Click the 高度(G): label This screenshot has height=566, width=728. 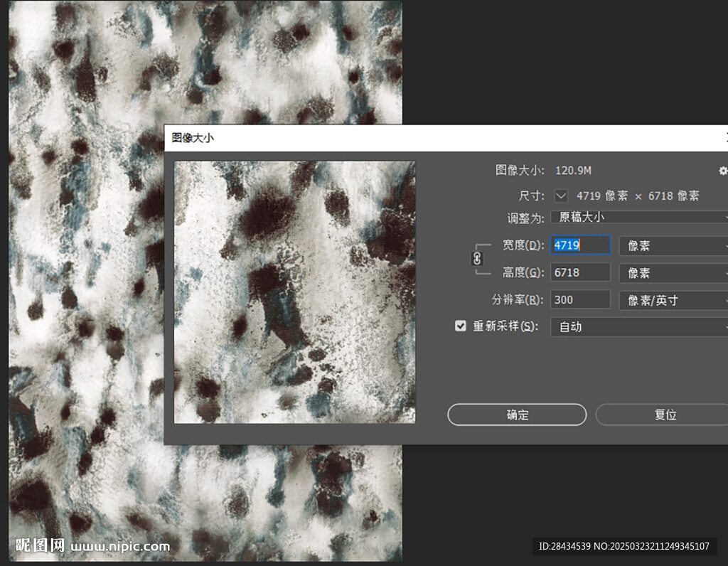[x=523, y=272]
